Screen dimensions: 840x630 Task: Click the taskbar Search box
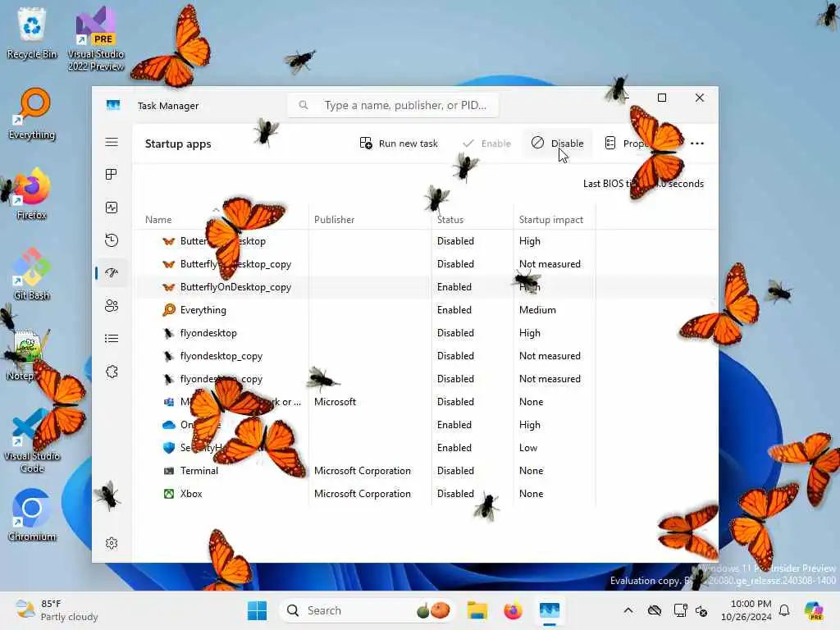tap(366, 610)
